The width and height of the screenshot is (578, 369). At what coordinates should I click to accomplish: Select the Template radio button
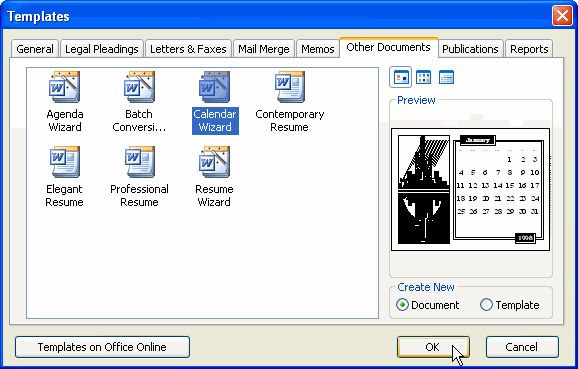click(x=486, y=305)
